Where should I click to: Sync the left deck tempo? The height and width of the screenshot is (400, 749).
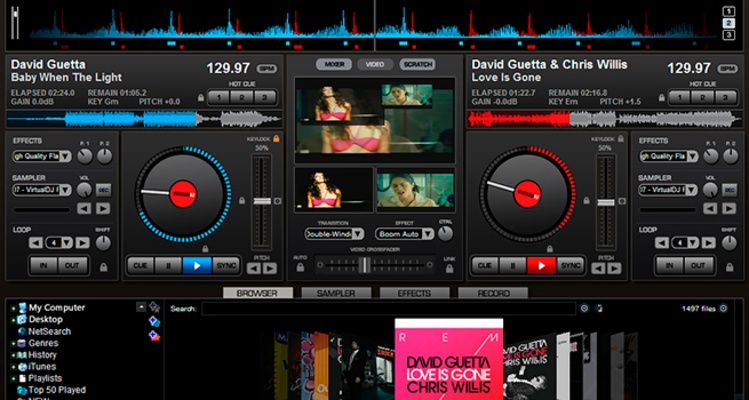(x=226, y=266)
